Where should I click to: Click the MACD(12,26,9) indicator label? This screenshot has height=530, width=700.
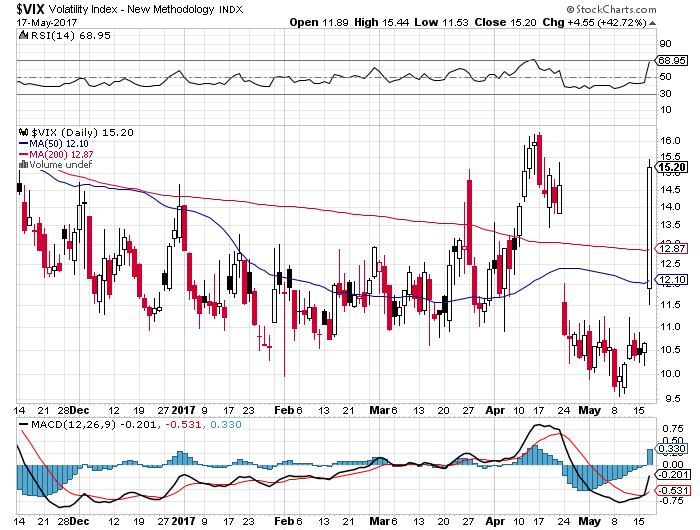tap(73, 424)
